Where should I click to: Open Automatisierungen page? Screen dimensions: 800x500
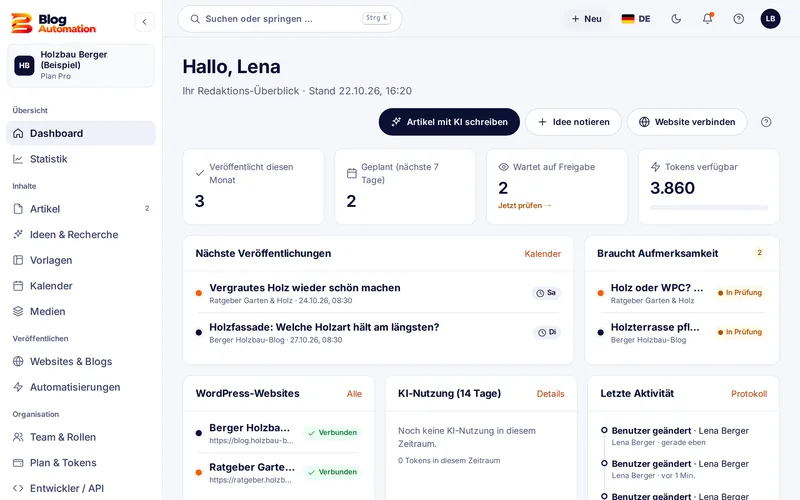pyautogui.click(x=81, y=387)
